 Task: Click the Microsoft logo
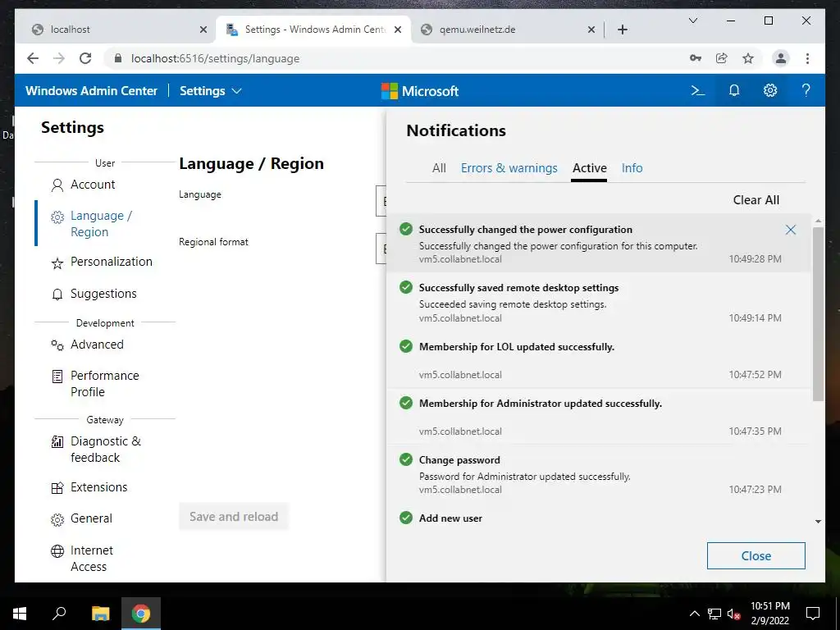(419, 91)
